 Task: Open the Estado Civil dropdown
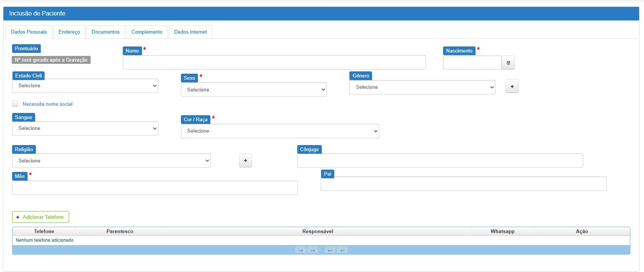(x=85, y=86)
